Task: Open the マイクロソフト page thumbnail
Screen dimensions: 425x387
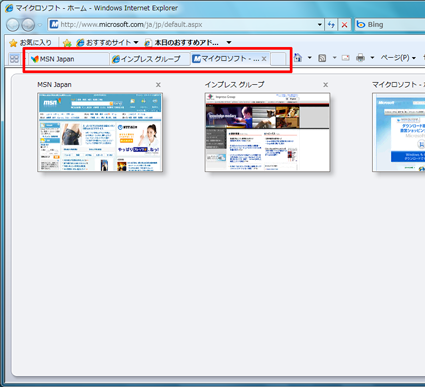Action: (x=399, y=132)
